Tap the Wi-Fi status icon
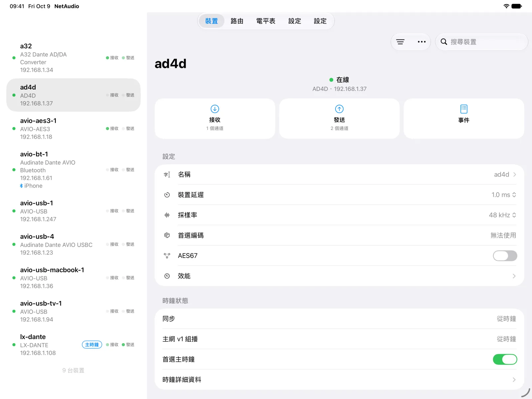This screenshot has height=399, width=532. click(x=506, y=6)
